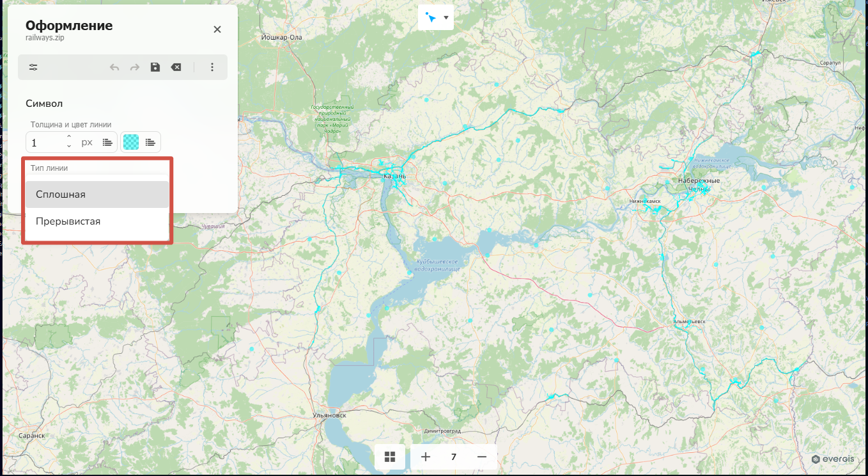The height and width of the screenshot is (476, 868).
Task: Open the style settings sliders icon
Action: click(x=33, y=67)
